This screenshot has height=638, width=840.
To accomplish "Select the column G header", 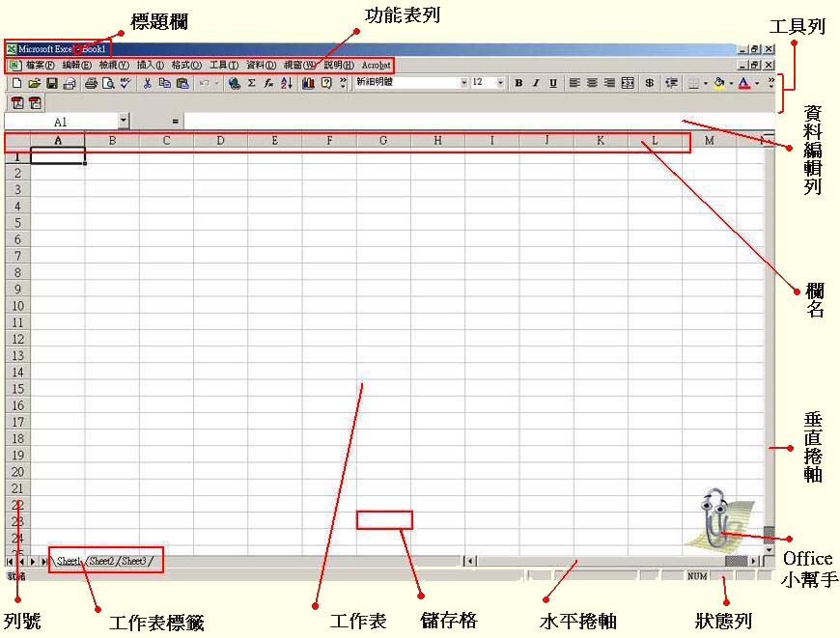I will [x=383, y=142].
